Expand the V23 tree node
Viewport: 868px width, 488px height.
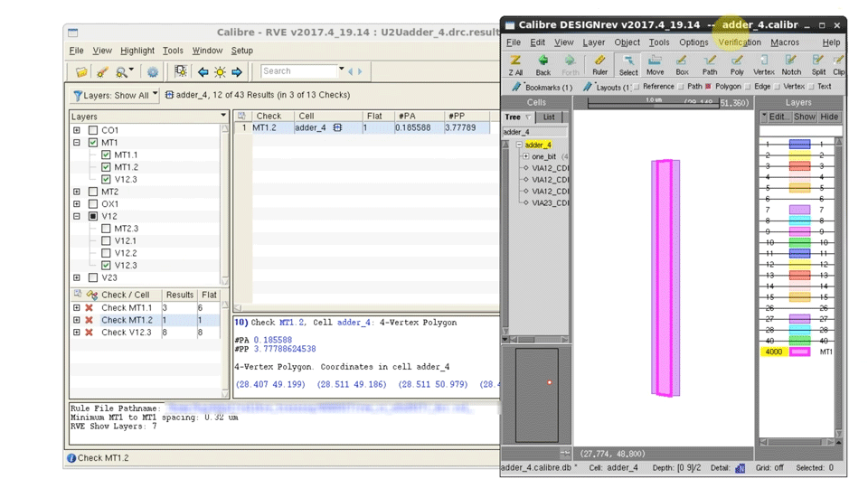76,277
